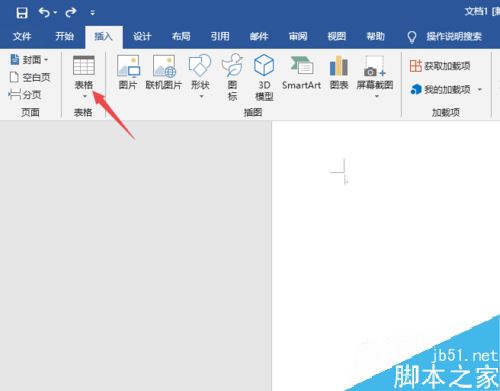Open the 引用 (References) tab
The height and width of the screenshot is (391, 500).
coord(220,36)
